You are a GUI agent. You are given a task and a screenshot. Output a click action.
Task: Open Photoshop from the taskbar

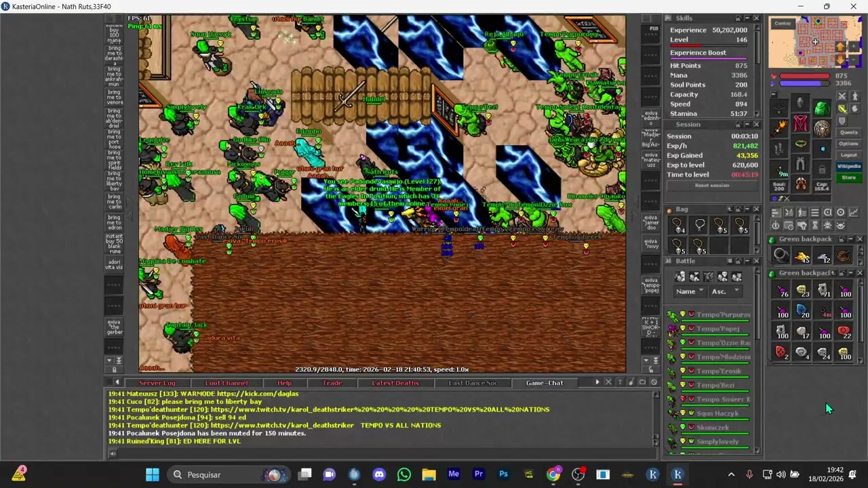coord(503,474)
